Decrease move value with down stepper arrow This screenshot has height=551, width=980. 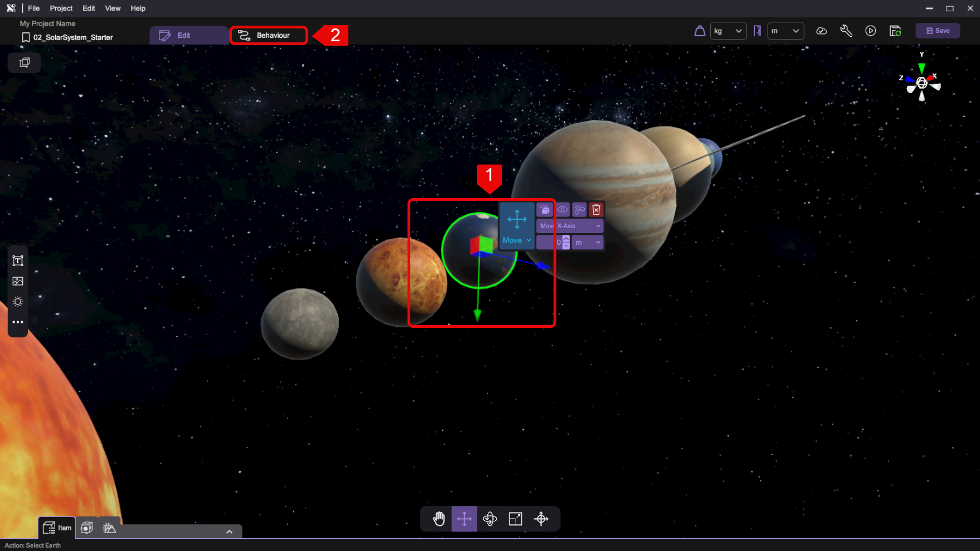[x=566, y=246]
